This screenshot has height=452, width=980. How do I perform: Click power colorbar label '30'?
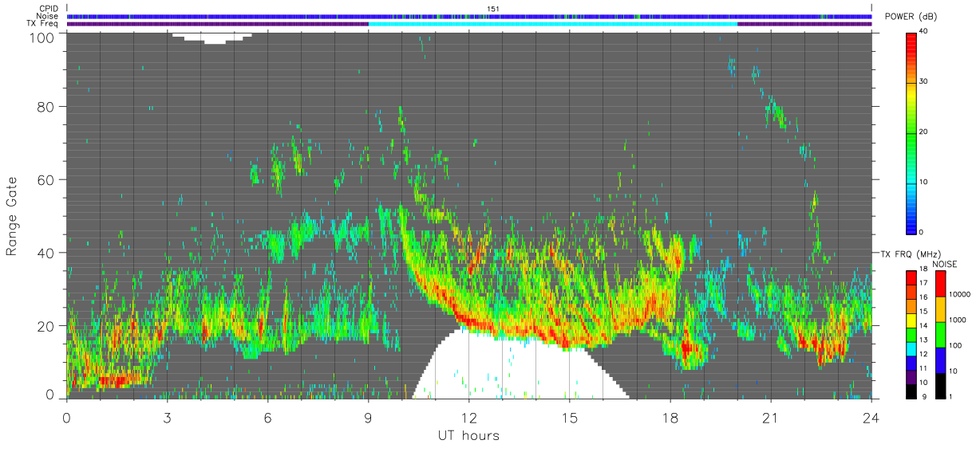coord(924,81)
